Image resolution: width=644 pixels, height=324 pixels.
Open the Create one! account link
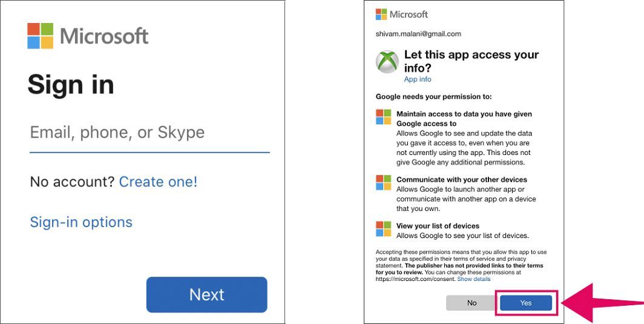coord(158,182)
